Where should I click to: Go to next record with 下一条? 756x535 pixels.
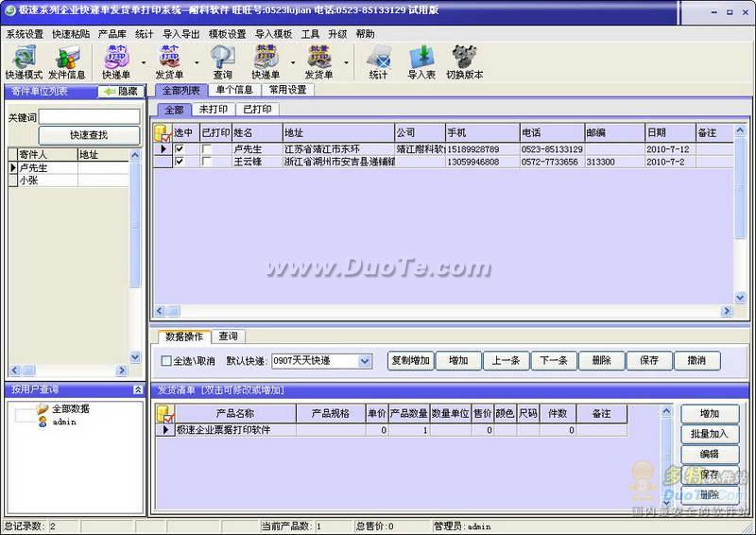554,360
